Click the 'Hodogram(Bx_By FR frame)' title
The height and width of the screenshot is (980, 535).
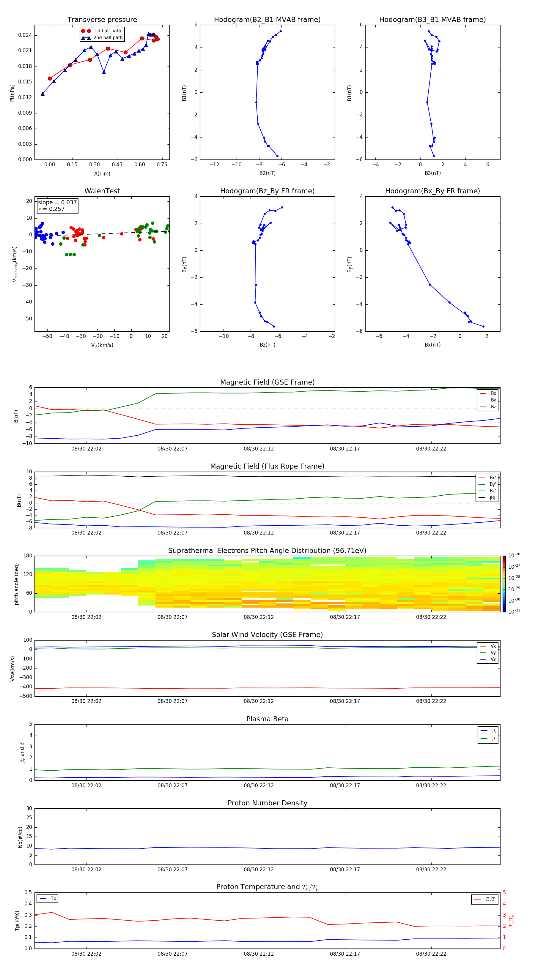[x=432, y=191]
